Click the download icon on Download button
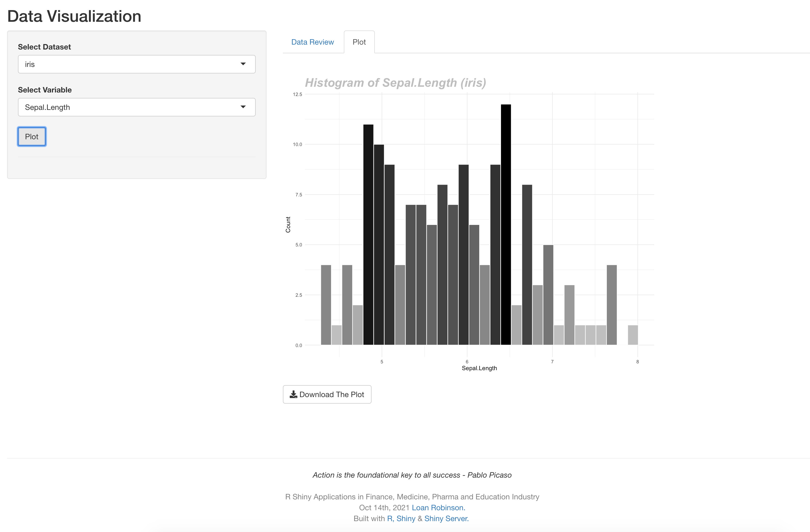 tap(293, 394)
